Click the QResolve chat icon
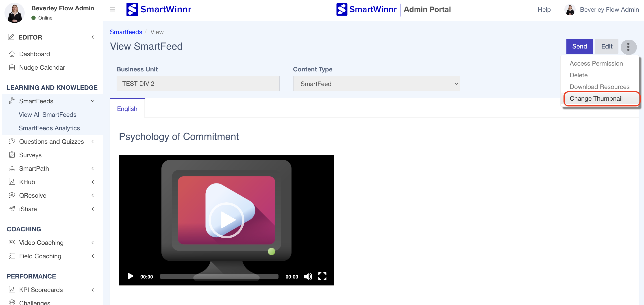 [12, 195]
